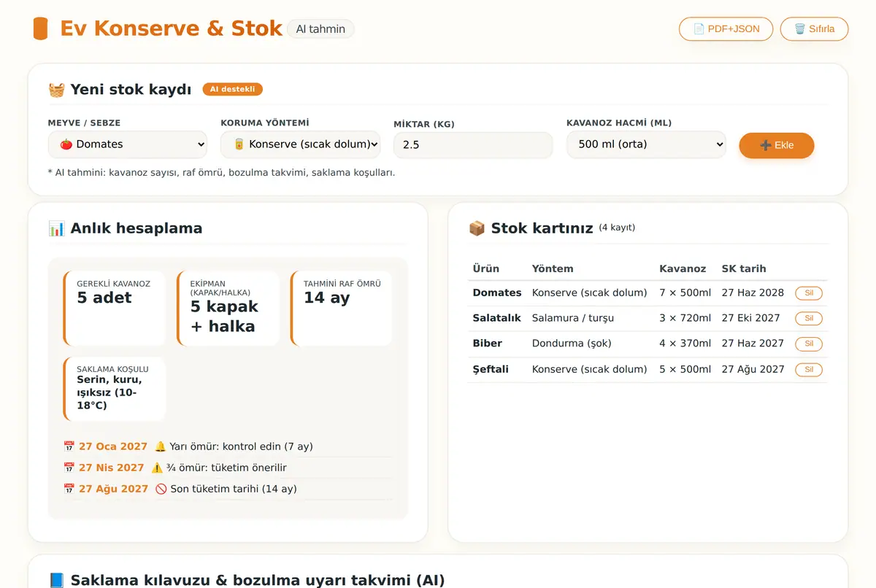876x588 pixels.
Task: Click the Kavanoz column header
Action: (x=683, y=268)
